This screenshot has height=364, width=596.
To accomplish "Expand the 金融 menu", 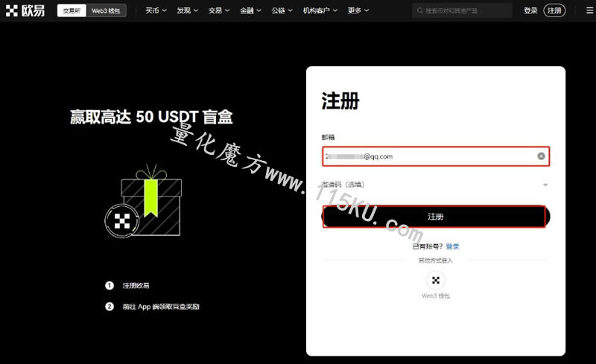I will click(250, 10).
